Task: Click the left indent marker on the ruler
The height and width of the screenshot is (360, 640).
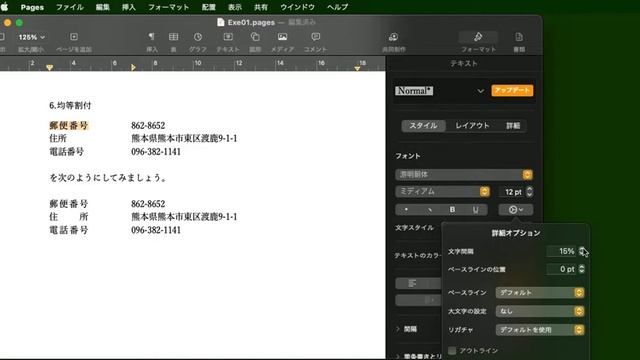Action: [x=49, y=67]
